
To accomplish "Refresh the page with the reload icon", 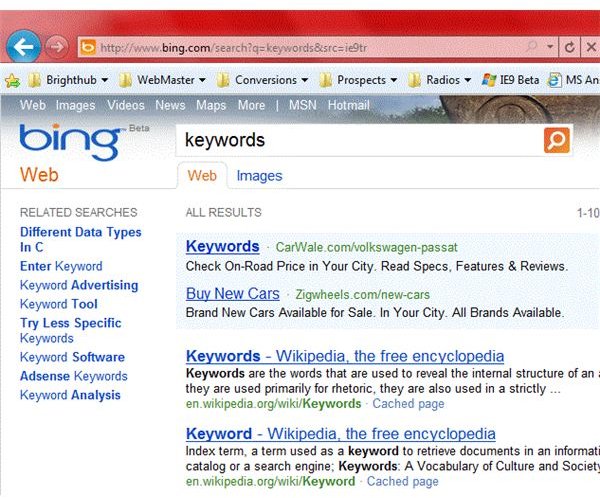I will [x=570, y=47].
